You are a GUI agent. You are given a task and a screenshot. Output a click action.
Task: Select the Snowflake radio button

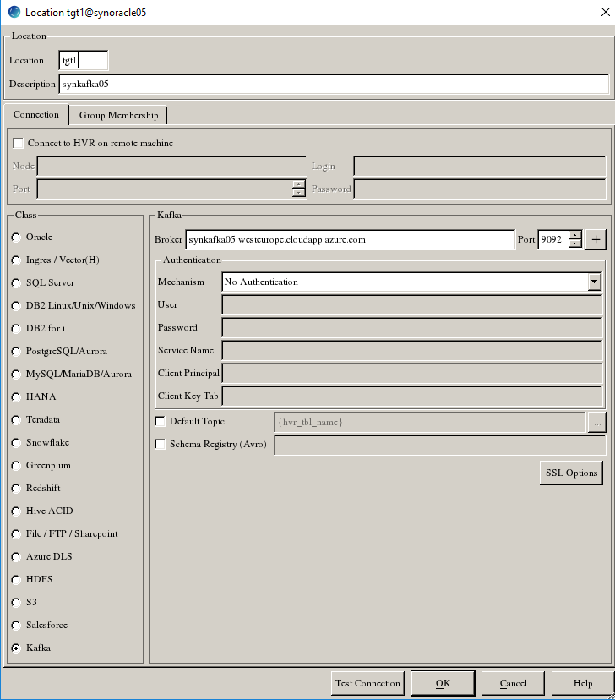[x=16, y=443]
